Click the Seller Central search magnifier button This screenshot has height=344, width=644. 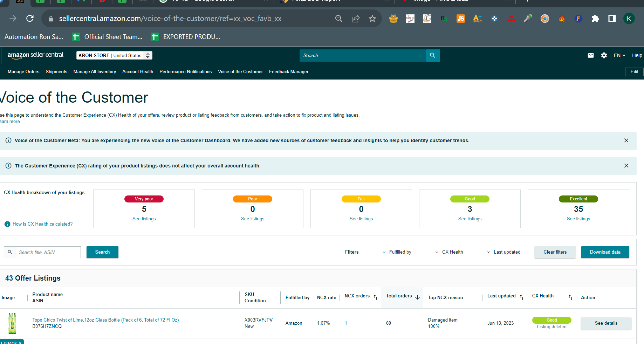(x=433, y=55)
